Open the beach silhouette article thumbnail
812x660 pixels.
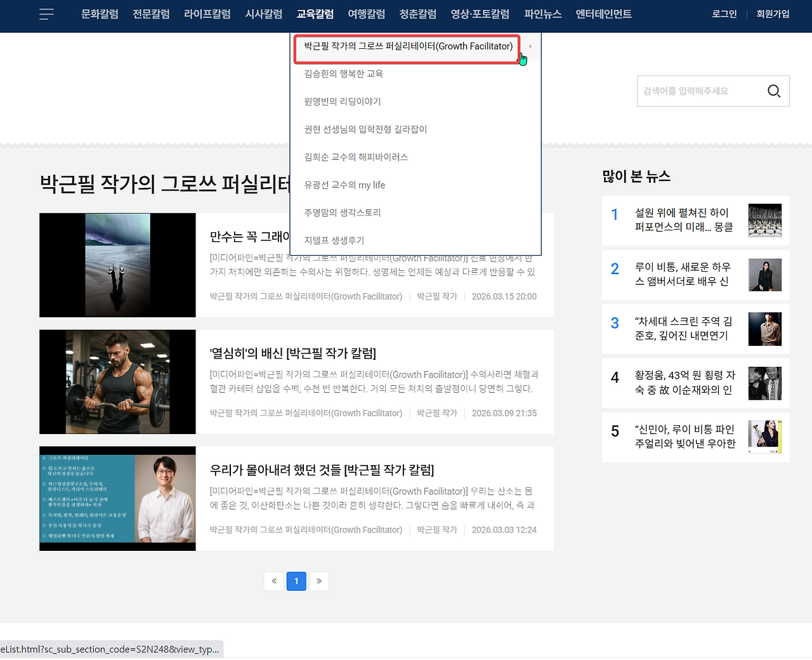117,265
